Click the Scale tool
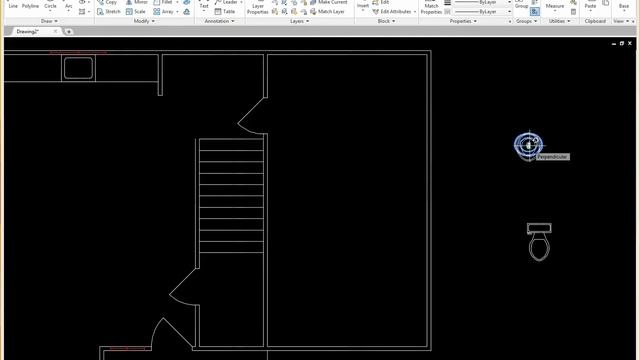The height and width of the screenshot is (360, 640). pyautogui.click(x=136, y=11)
